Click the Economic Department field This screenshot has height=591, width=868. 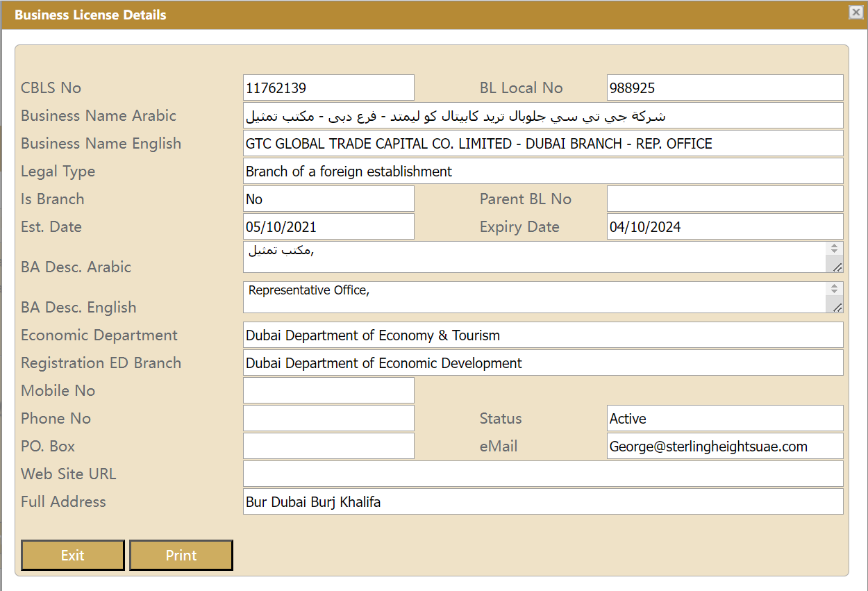pos(543,335)
